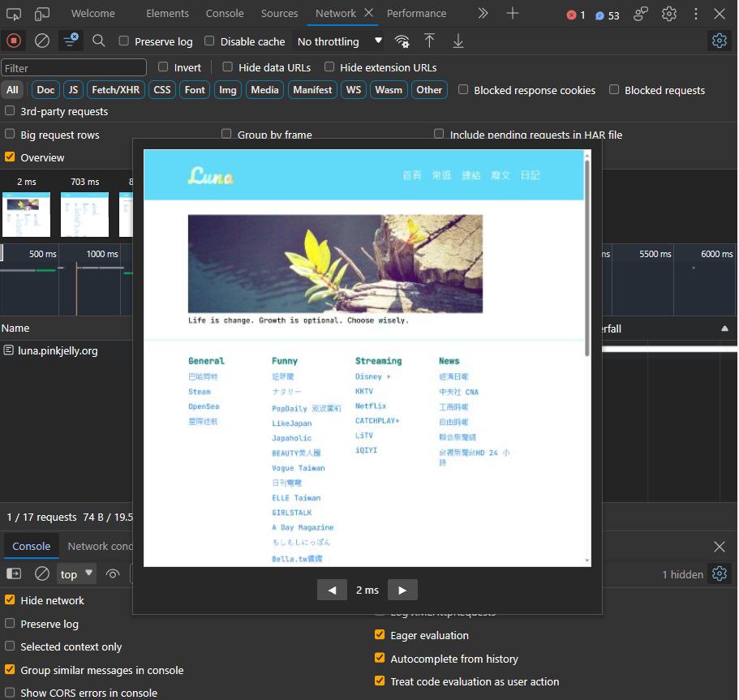Open the No throttling dropdown
The height and width of the screenshot is (700, 739).
click(x=339, y=41)
